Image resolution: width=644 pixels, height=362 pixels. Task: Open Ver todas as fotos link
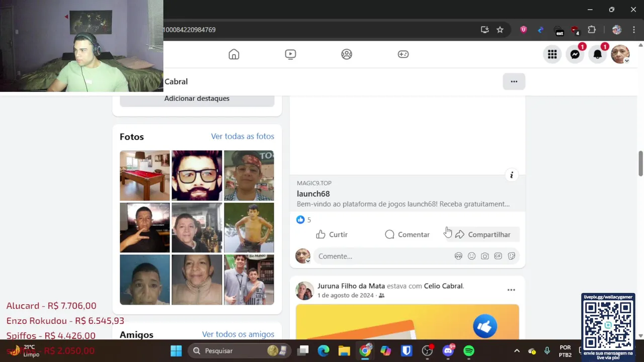[243, 136]
